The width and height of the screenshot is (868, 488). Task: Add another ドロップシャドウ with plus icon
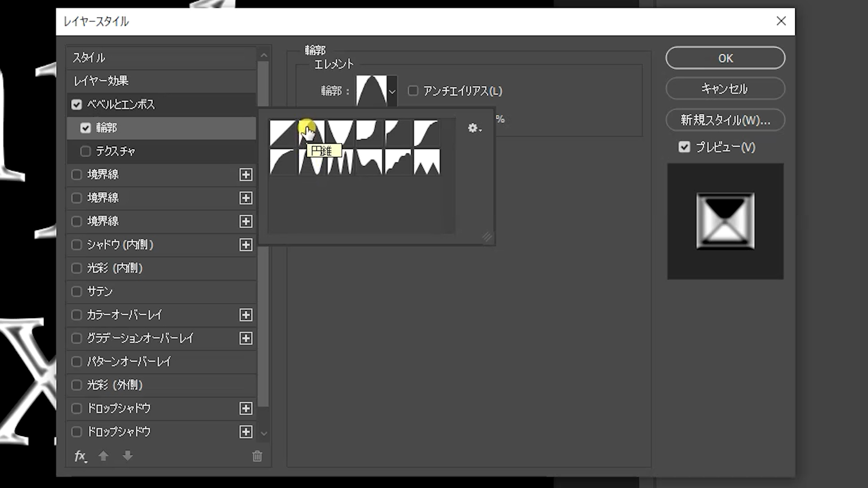[245, 408]
